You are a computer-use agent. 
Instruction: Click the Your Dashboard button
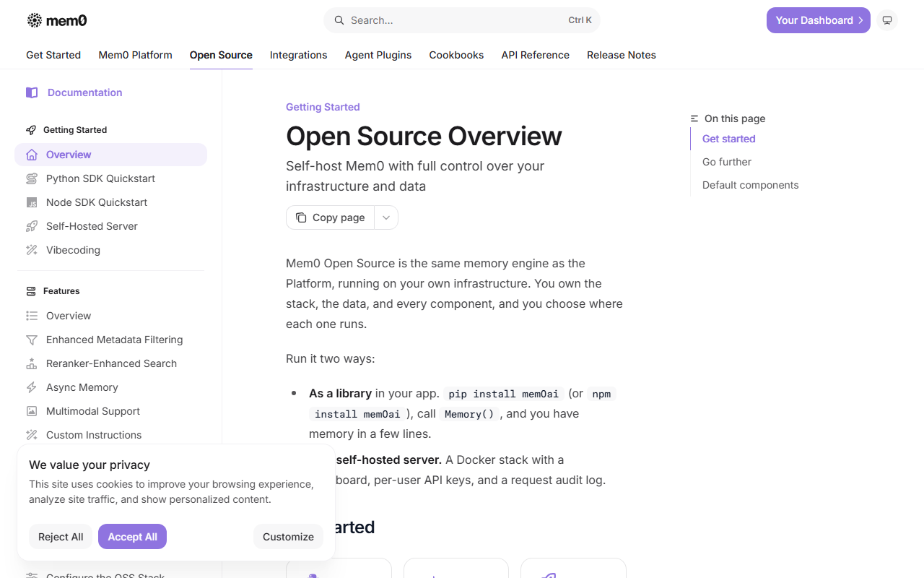point(819,20)
